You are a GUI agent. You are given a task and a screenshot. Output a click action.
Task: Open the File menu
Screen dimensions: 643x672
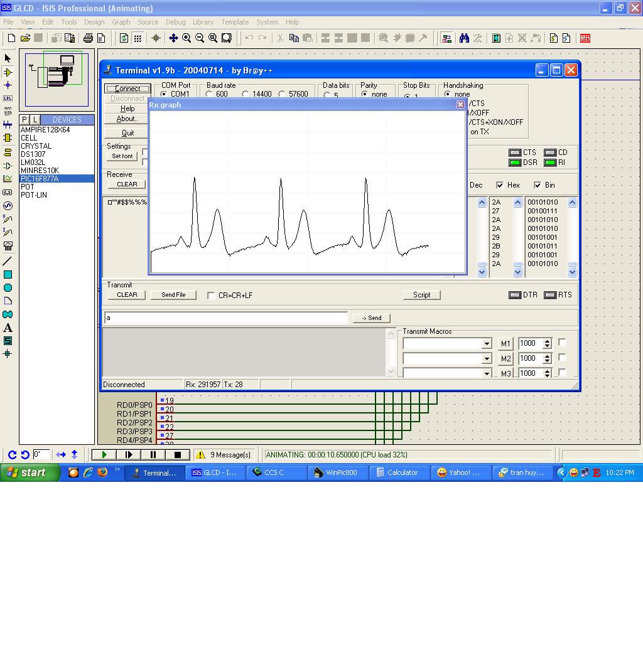pyautogui.click(x=8, y=22)
